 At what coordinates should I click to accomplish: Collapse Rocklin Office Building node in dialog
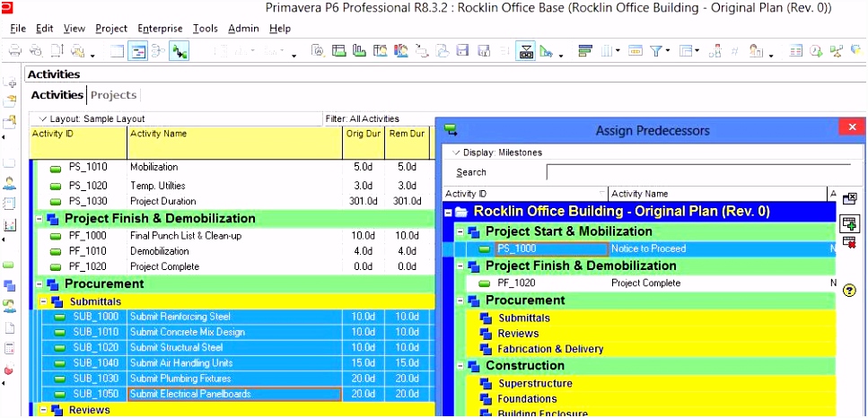pyautogui.click(x=449, y=212)
